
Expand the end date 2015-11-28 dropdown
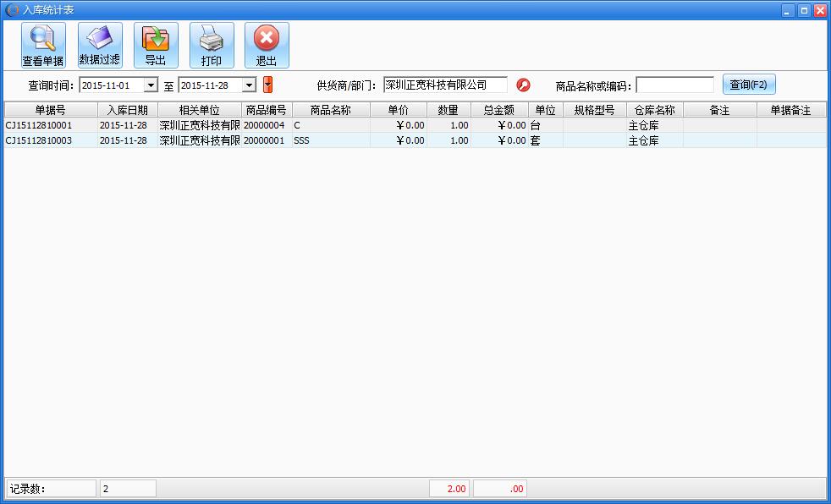249,85
